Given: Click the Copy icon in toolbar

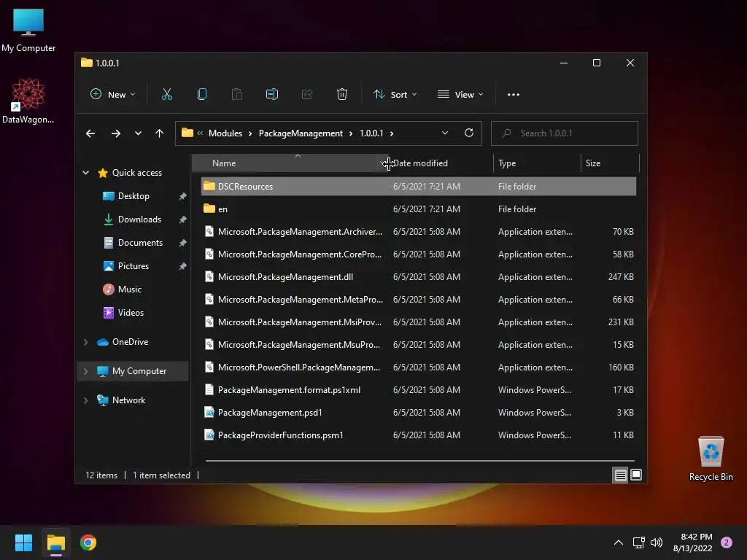Looking at the screenshot, I should click(202, 94).
